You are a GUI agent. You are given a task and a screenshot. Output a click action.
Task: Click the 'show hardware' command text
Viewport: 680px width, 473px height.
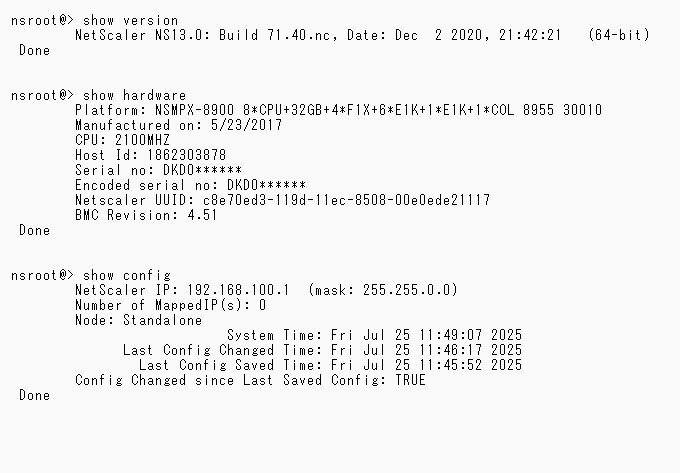pos(134,95)
